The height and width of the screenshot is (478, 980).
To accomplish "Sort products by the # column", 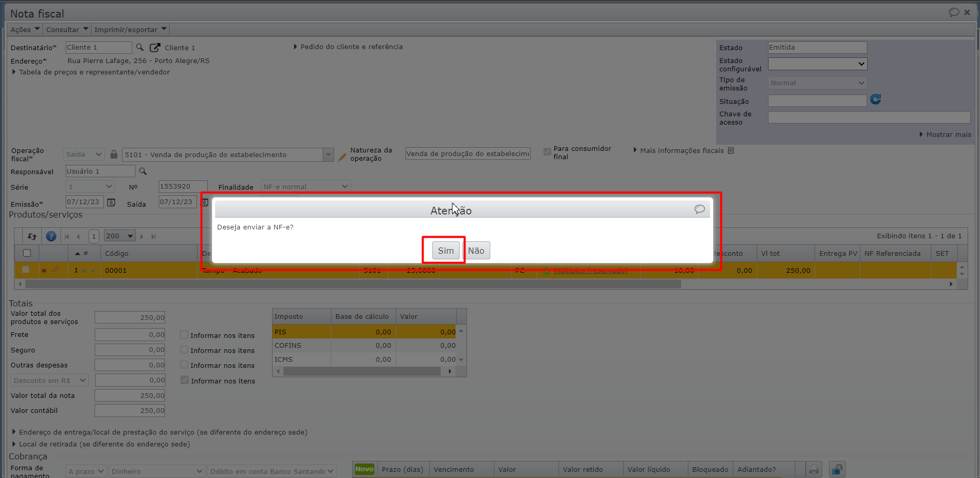I will point(84,253).
